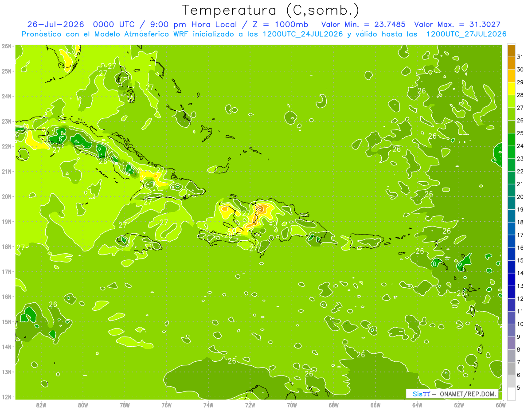Click the '10' value on the color scale
Screen dimensions: 532x411
click(x=520, y=324)
